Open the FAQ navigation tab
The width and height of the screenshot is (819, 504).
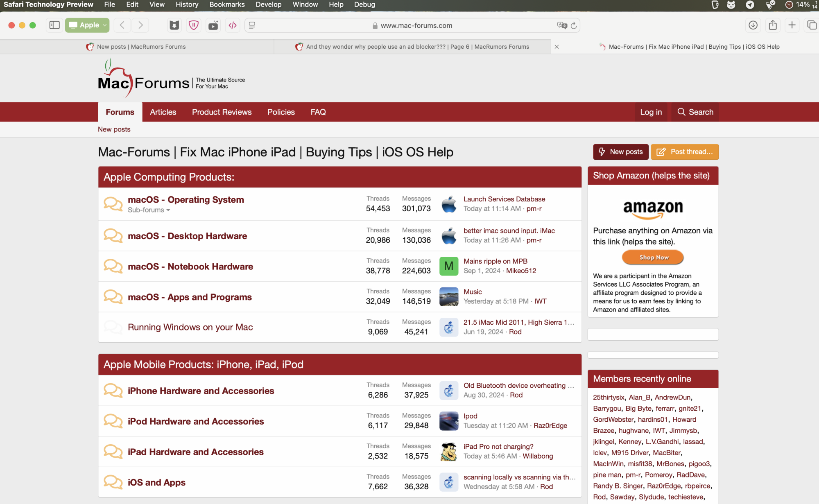318,112
